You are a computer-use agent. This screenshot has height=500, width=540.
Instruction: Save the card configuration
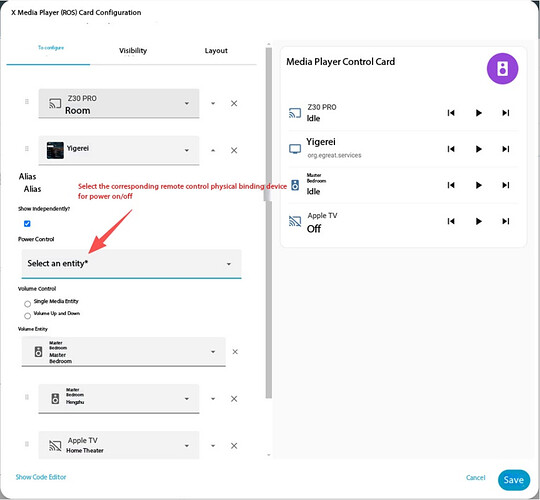pyautogui.click(x=513, y=480)
